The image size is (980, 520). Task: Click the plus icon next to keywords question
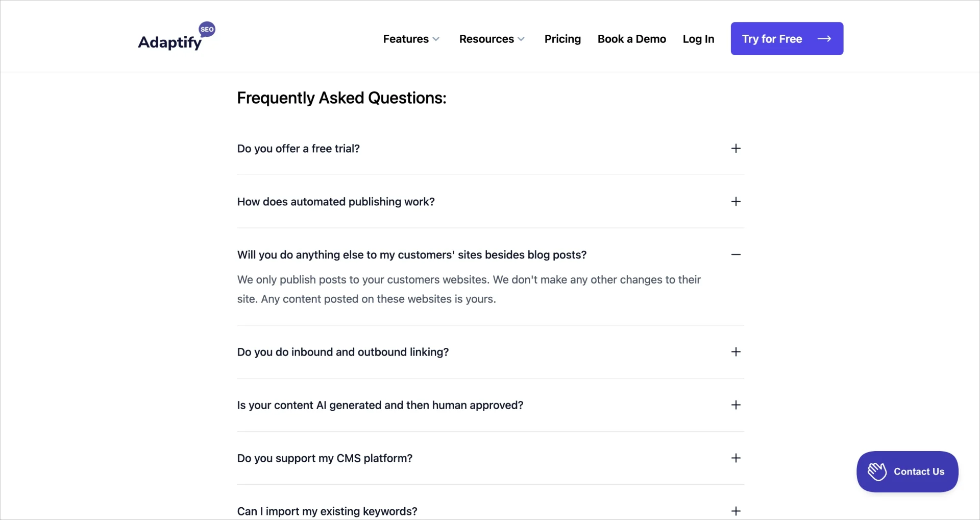point(736,510)
